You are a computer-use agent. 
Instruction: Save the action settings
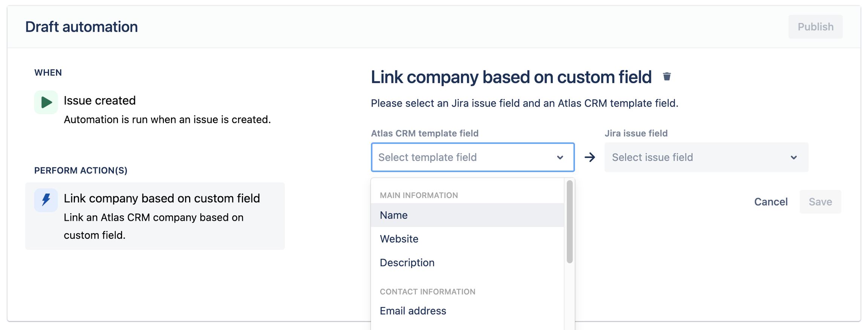coord(820,202)
